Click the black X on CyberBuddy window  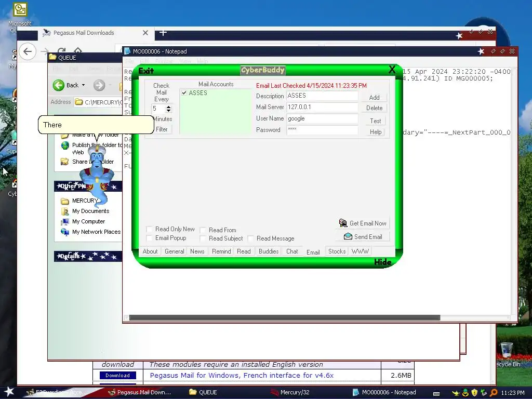coord(392,70)
